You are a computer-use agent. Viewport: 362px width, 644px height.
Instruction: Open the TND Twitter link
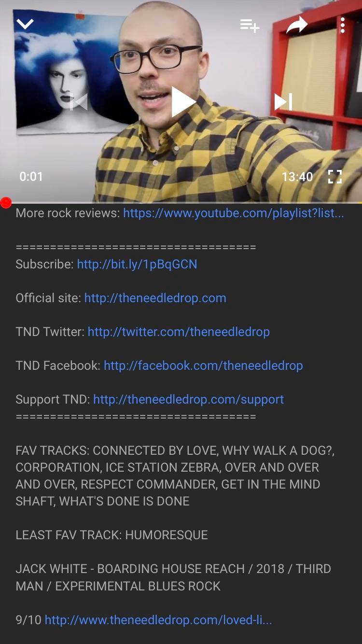tap(179, 332)
